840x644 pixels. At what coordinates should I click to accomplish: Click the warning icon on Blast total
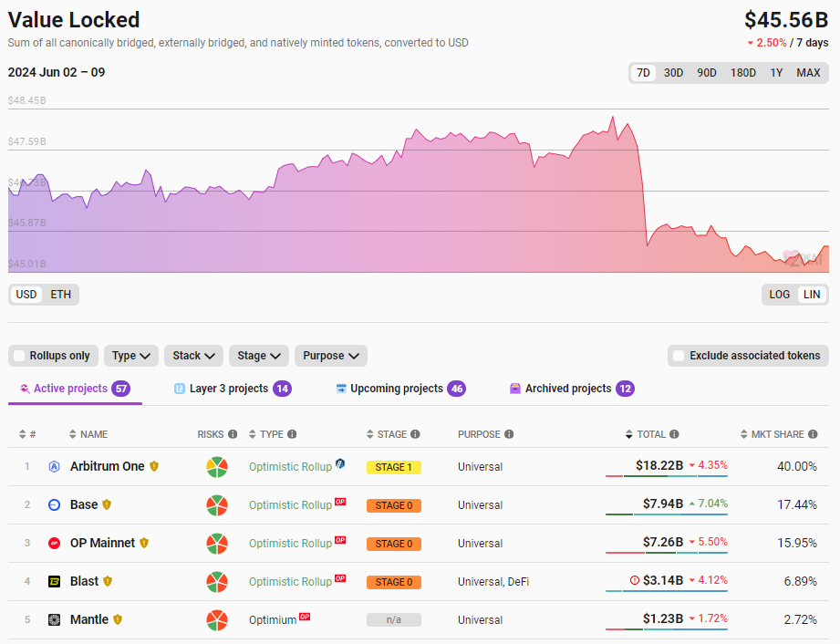click(635, 580)
